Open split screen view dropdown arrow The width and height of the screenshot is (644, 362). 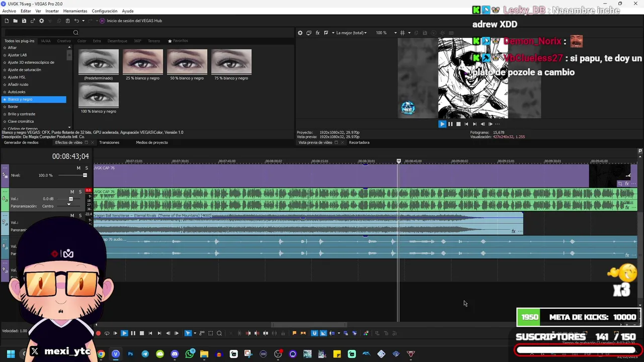pyautogui.click(x=332, y=33)
